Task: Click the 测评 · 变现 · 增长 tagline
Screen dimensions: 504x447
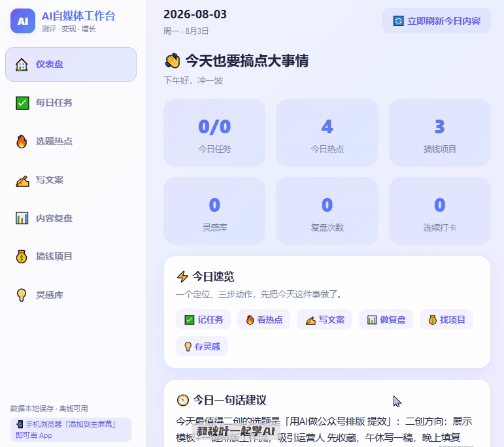Action: click(x=69, y=29)
